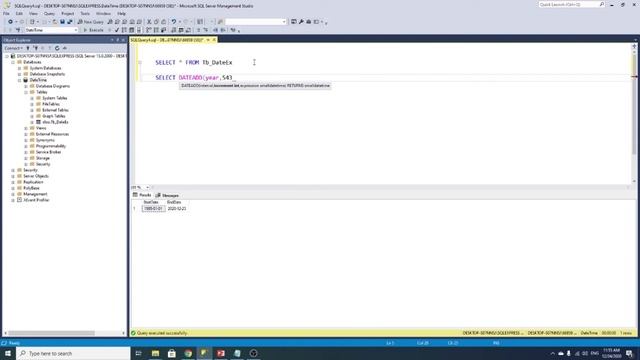Open Microsoft Store from taskbar
640x360 pixels.
pyautogui.click(x=171, y=353)
